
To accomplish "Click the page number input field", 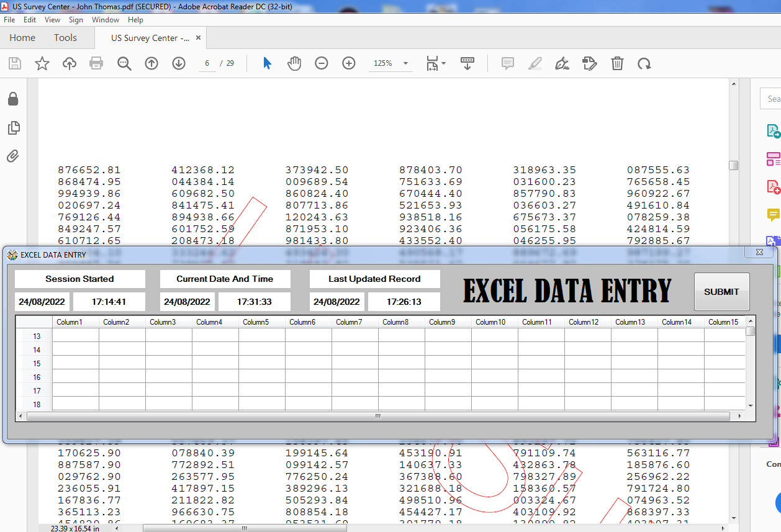I will [x=207, y=63].
